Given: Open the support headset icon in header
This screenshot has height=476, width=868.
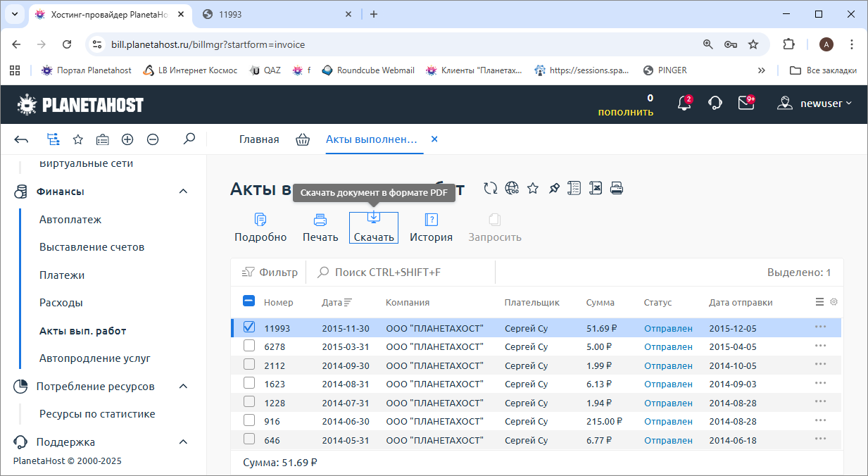Looking at the screenshot, I should pos(715,104).
